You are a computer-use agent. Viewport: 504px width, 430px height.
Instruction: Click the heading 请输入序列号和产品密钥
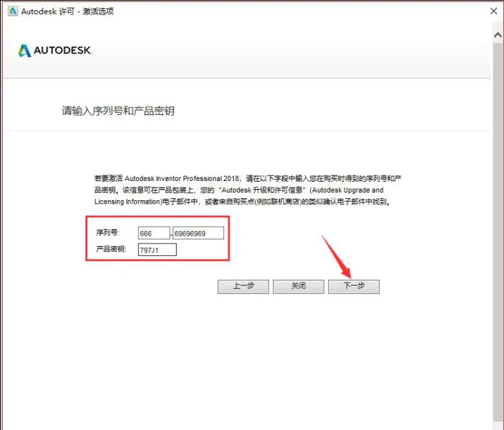[x=118, y=111]
